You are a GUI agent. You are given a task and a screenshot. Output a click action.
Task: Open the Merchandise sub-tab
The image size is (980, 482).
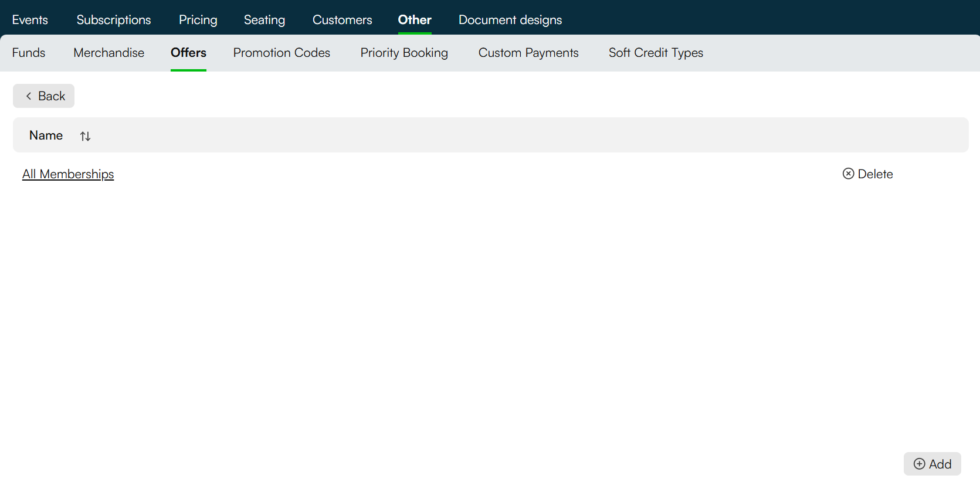[109, 53]
